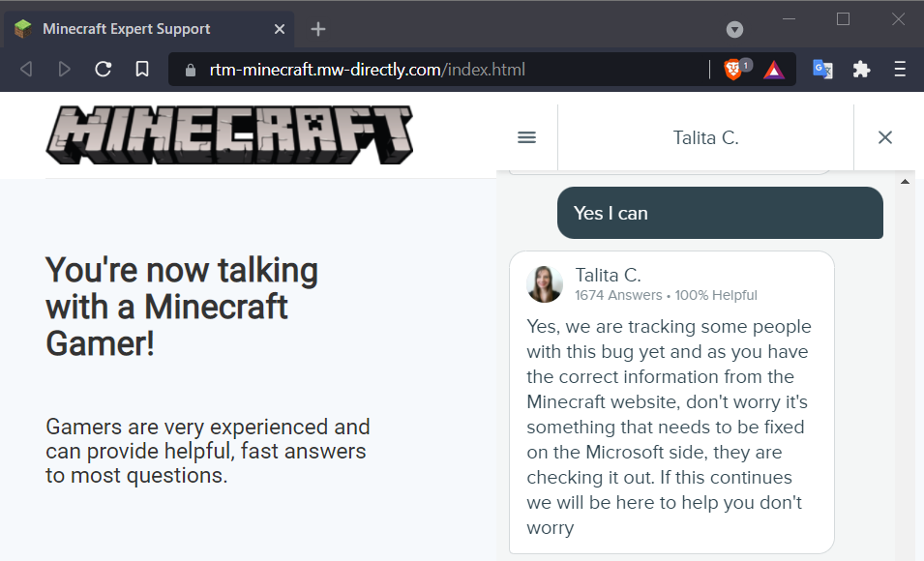Maximize the browser window
Viewport: 924px width, 561px height.
(844, 18)
